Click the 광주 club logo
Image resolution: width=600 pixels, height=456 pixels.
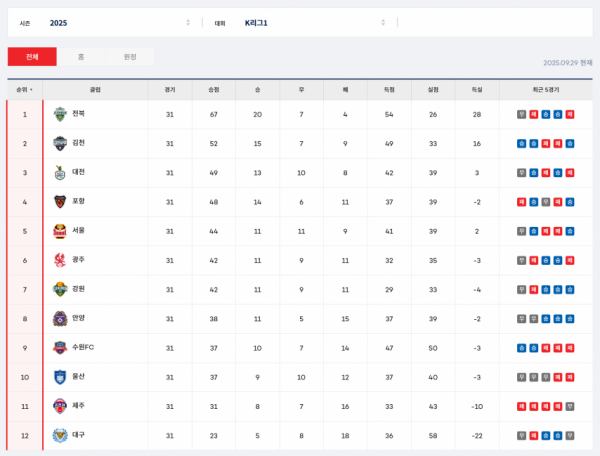(x=60, y=261)
